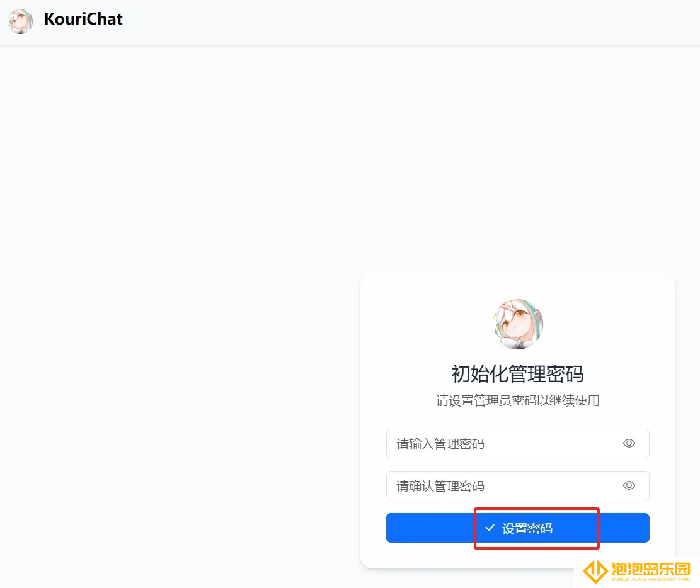
Task: Click the orange diamond watermark logo
Action: pyautogui.click(x=595, y=571)
